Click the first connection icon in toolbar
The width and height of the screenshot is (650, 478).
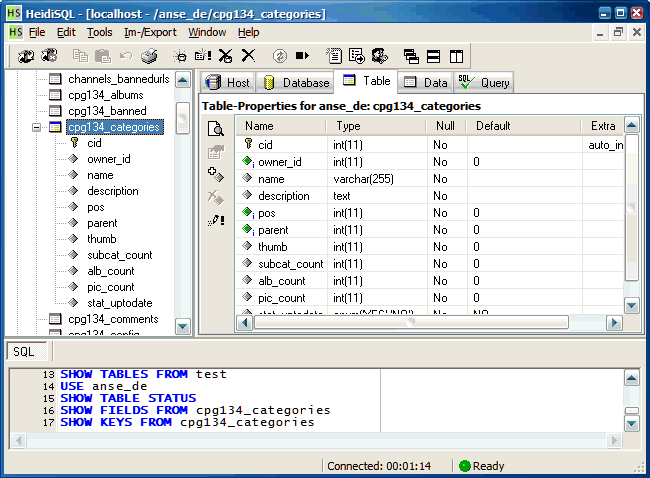pyautogui.click(x=26, y=56)
